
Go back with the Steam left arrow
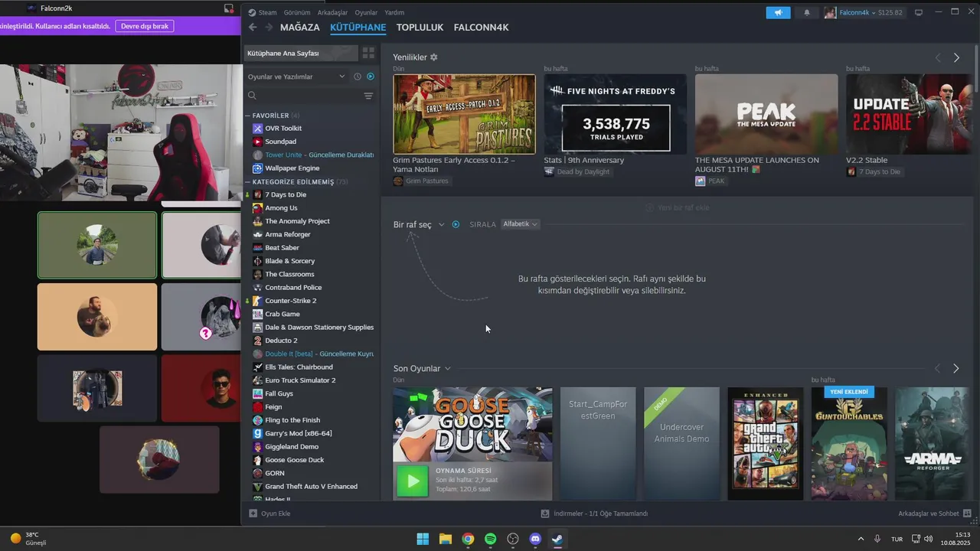(253, 28)
